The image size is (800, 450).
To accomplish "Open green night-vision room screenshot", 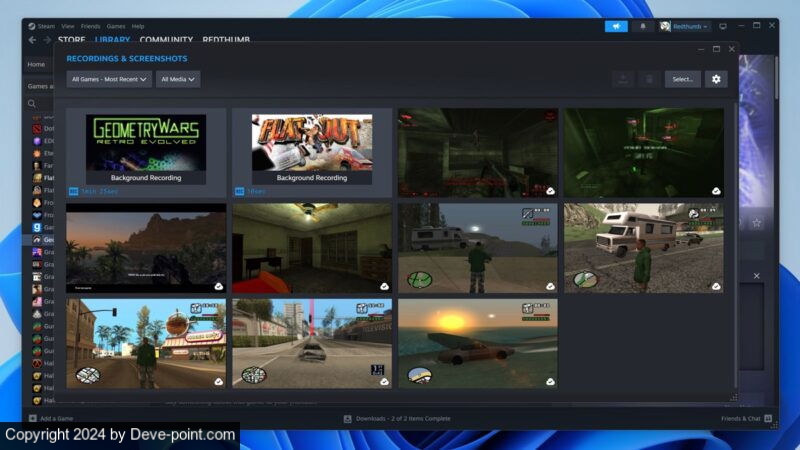I will coord(644,153).
